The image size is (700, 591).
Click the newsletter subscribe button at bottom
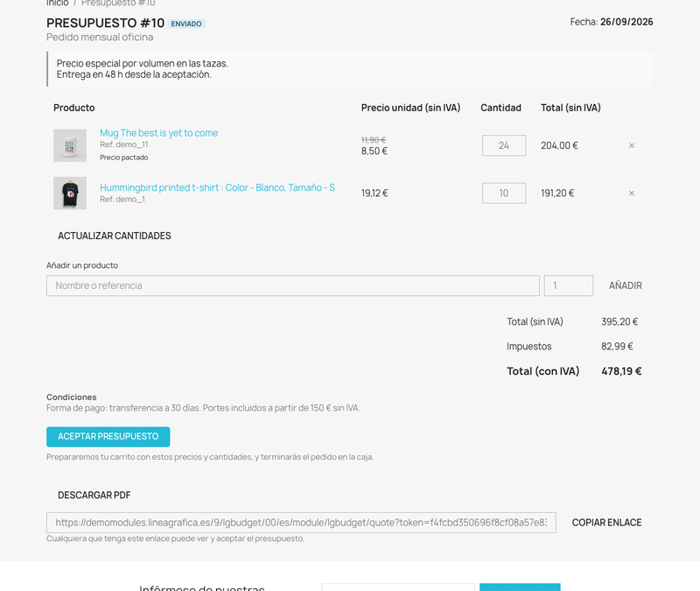[520, 587]
